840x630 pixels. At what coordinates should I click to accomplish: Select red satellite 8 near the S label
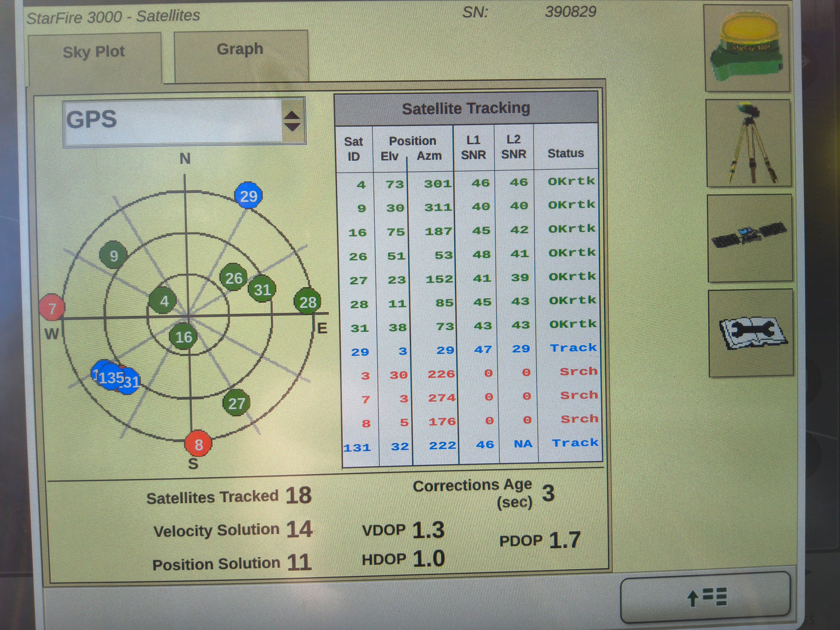[x=198, y=445]
